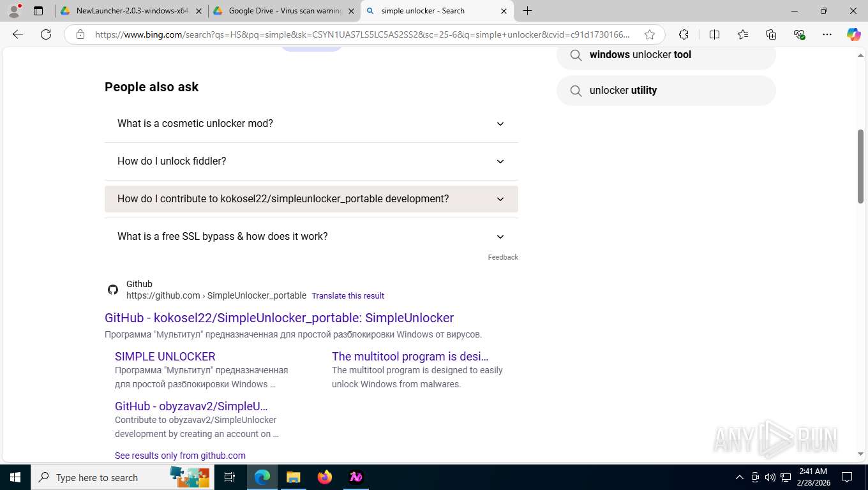This screenshot has height=490, width=868.
Task: Open Task View on the taskbar
Action: coord(230,477)
